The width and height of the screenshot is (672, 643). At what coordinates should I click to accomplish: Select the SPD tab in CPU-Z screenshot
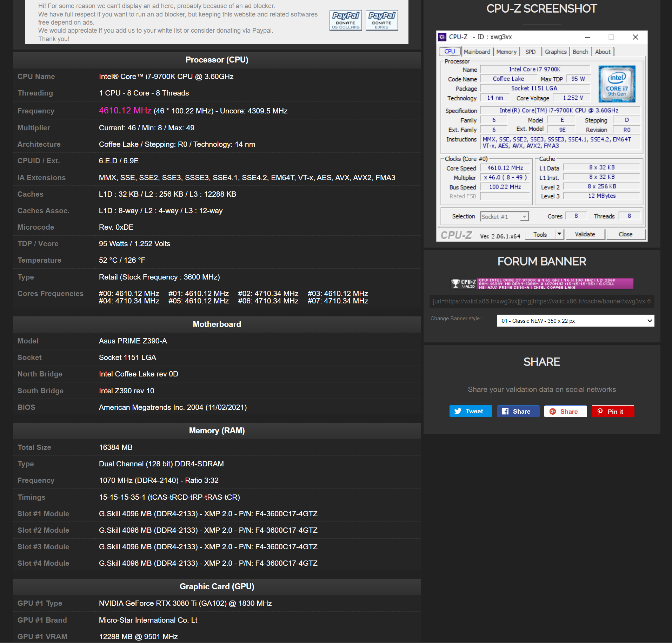tap(530, 52)
